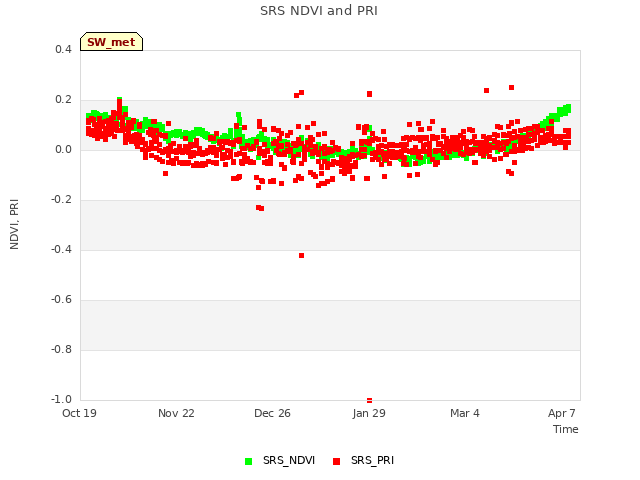The height and width of the screenshot is (480, 640).
Task: Click the Dec 26 x-axis tick label
Action: [272, 413]
